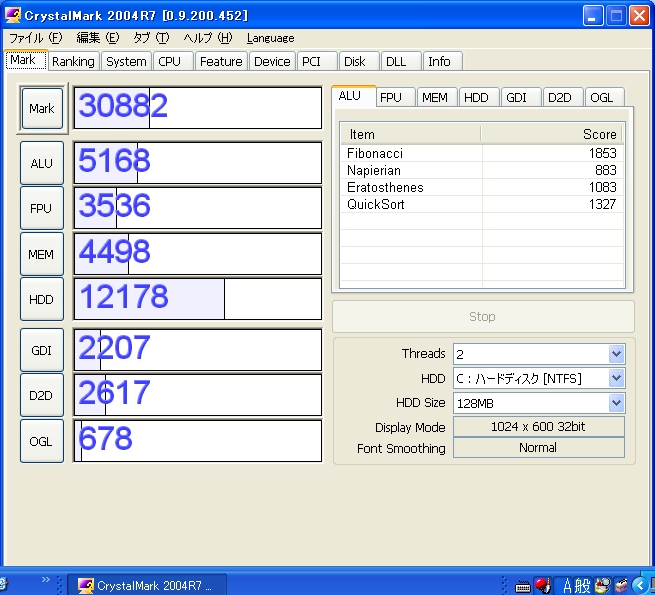655x595 pixels.
Task: Switch to the Ranking tab
Action: coord(73,61)
